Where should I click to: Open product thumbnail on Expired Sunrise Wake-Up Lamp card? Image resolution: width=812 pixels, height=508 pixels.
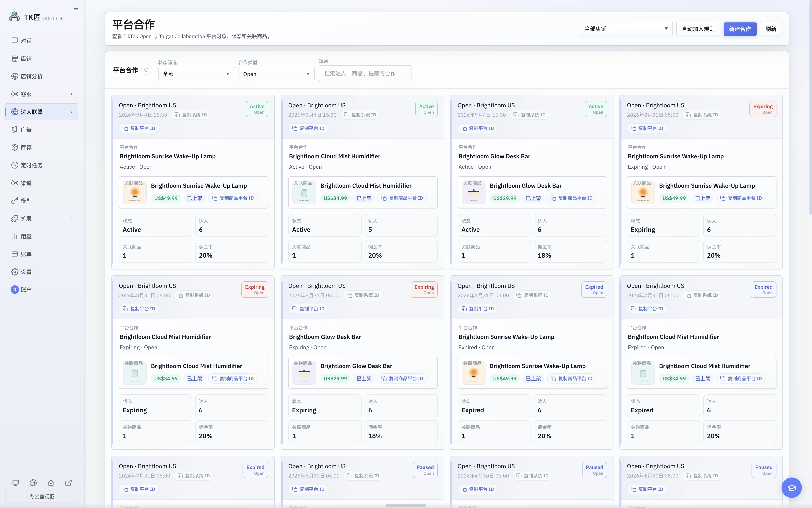point(474,373)
